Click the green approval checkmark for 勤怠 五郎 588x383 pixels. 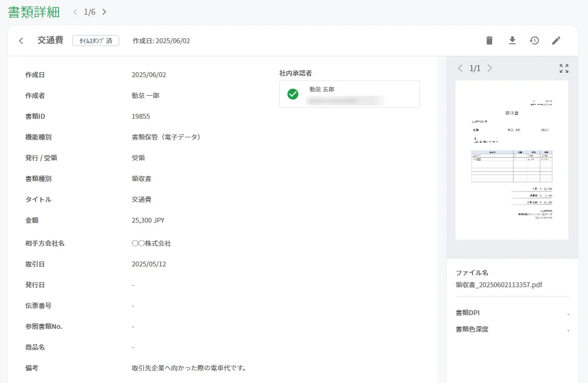click(x=293, y=94)
